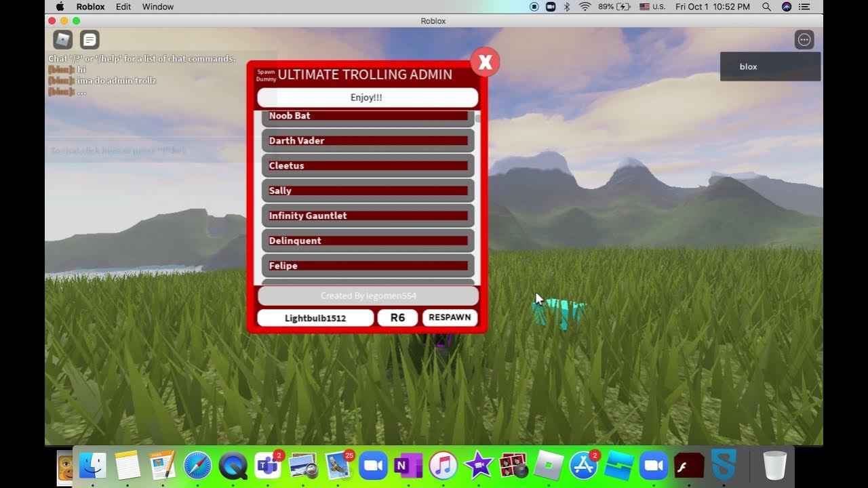Open Notification Center list icon

805,7
